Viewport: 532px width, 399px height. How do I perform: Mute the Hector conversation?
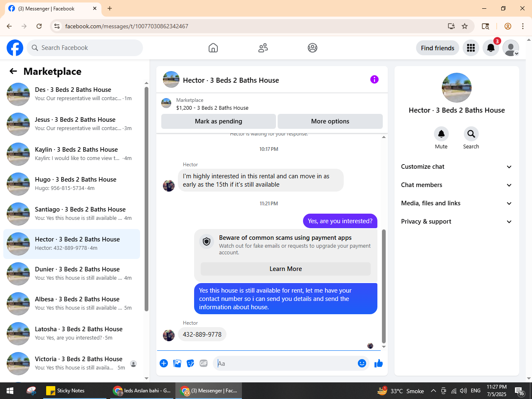[441, 134]
